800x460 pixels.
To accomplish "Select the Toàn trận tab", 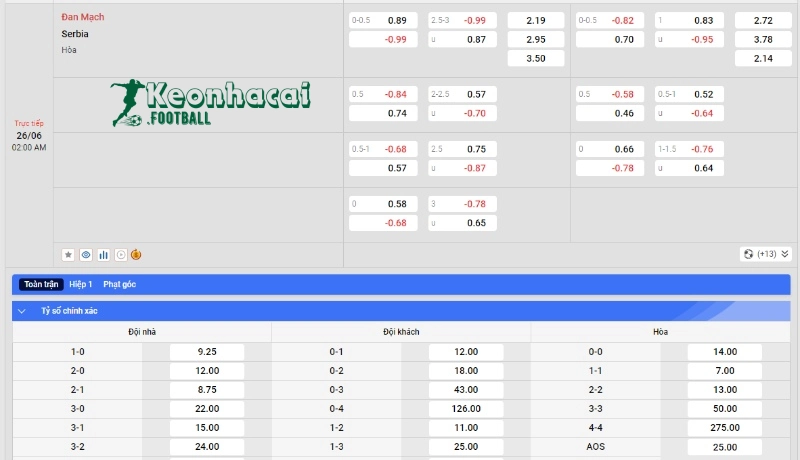I will click(x=43, y=285).
